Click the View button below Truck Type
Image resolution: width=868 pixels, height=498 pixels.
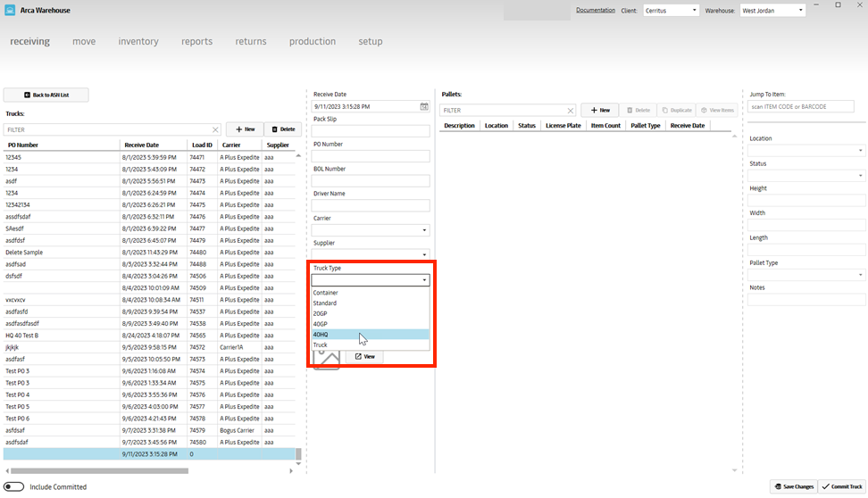(x=364, y=356)
